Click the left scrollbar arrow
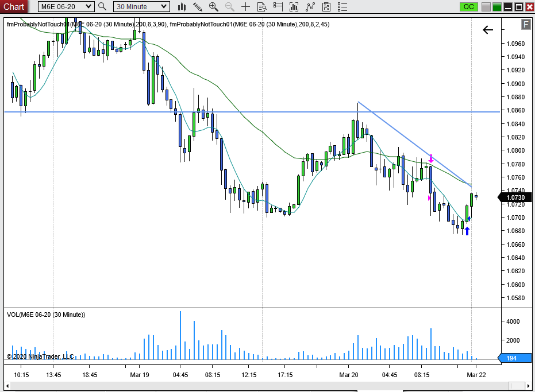 pyautogui.click(x=7, y=386)
